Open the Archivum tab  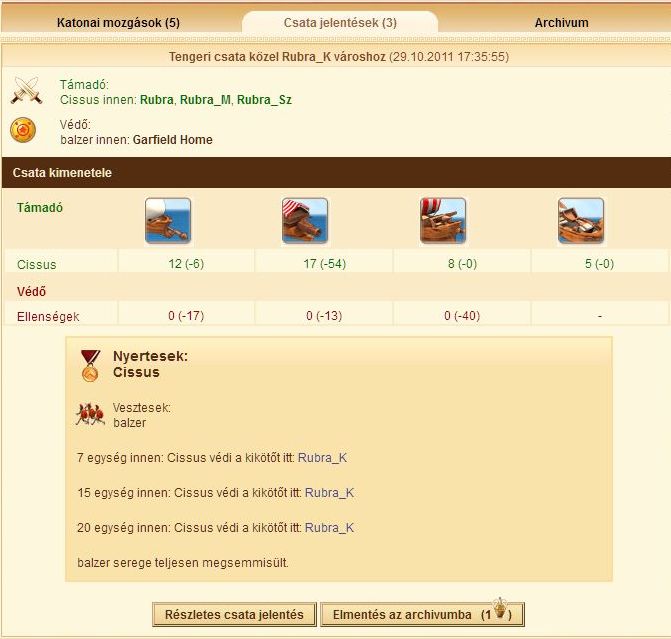pyautogui.click(x=561, y=22)
